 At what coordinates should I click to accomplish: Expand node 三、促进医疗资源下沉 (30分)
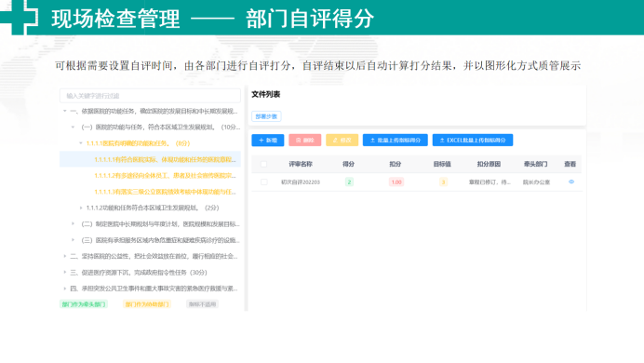click(65, 272)
